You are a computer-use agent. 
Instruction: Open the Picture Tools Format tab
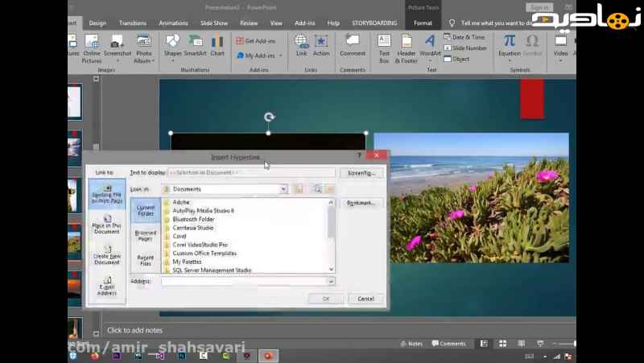pyautogui.click(x=423, y=23)
